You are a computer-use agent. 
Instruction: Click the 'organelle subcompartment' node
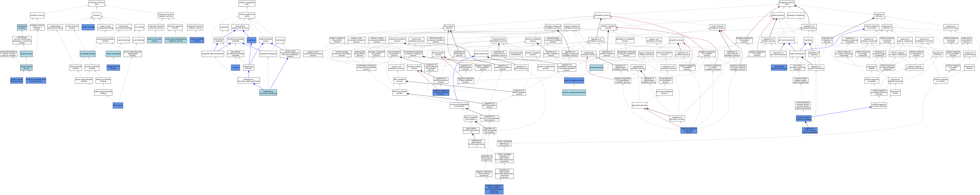213,54
